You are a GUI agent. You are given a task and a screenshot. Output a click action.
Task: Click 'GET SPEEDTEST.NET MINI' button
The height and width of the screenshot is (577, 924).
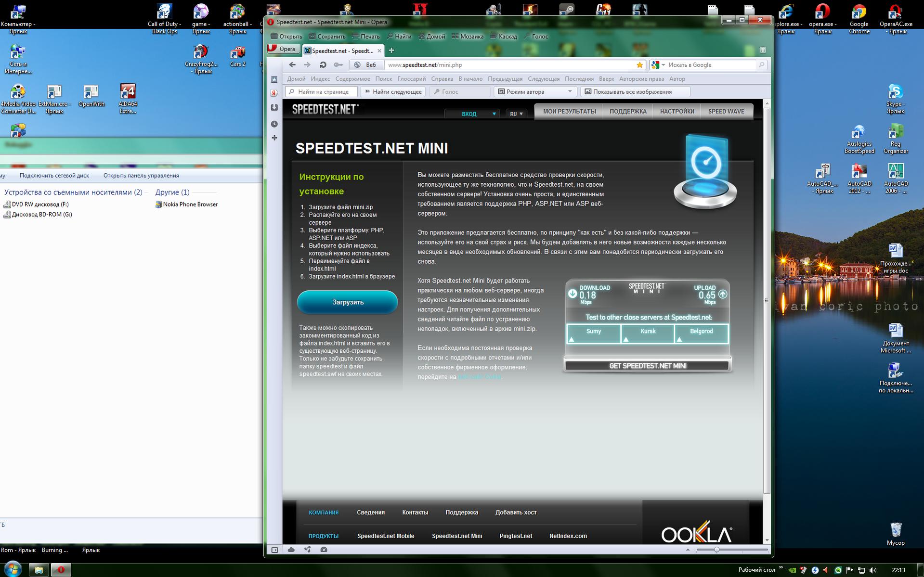click(x=647, y=366)
